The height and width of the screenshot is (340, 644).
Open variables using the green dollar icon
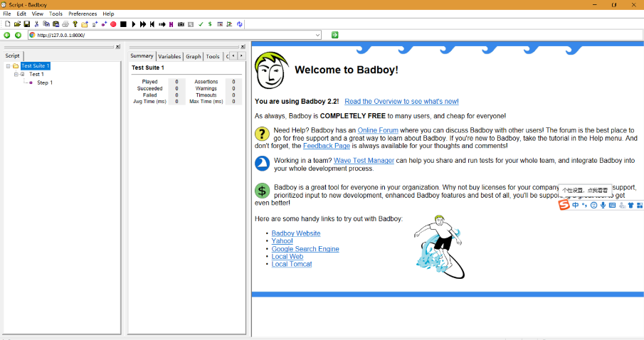click(x=210, y=24)
